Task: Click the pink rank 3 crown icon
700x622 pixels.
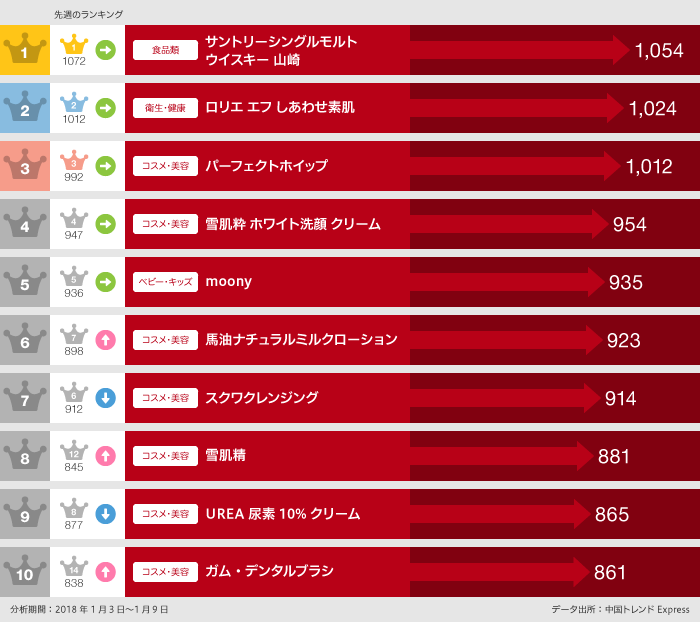Action: tap(25, 165)
